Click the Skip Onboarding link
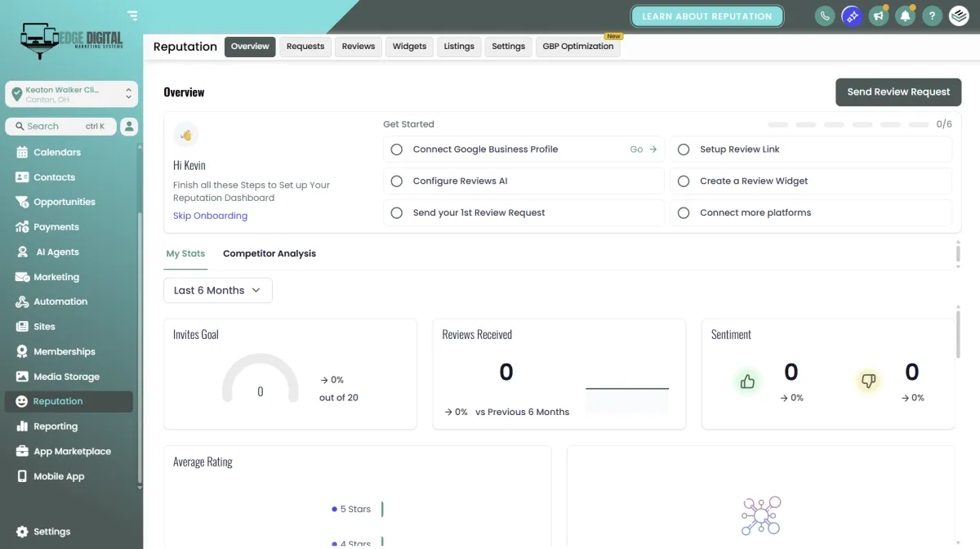The height and width of the screenshot is (549, 980). (210, 216)
